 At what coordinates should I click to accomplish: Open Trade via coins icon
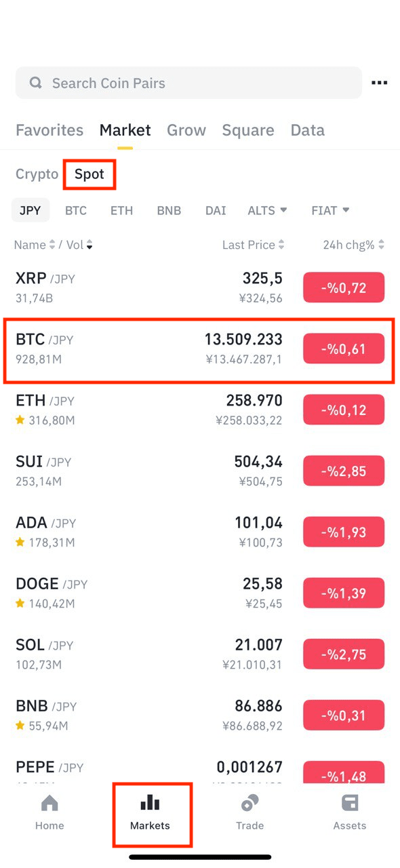tap(249, 812)
